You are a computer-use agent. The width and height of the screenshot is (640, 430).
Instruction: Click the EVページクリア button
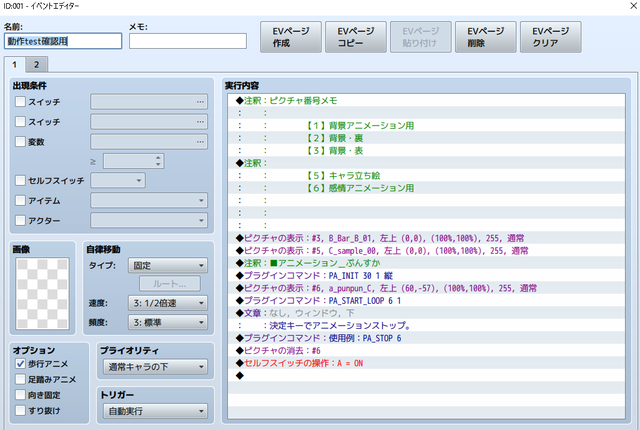click(x=551, y=37)
